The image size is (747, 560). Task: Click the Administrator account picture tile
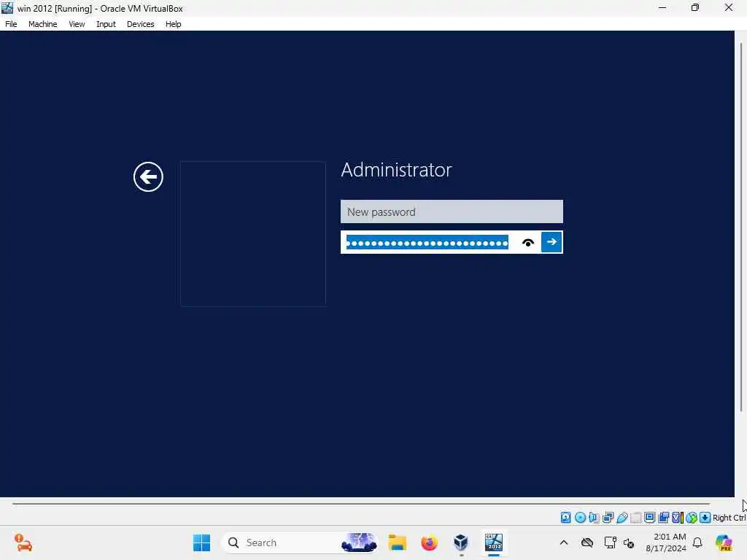tap(253, 234)
